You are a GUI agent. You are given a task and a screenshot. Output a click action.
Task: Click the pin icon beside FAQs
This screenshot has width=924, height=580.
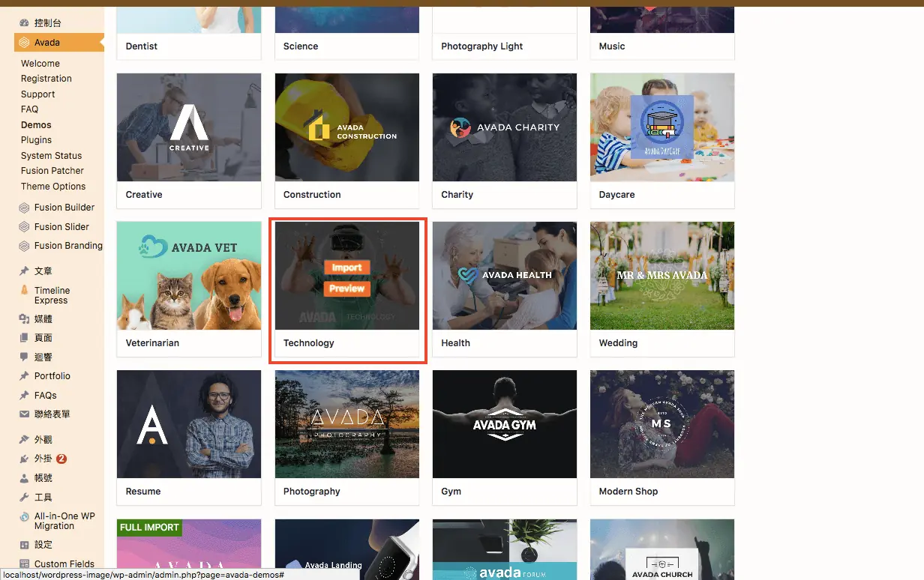pyautogui.click(x=25, y=396)
